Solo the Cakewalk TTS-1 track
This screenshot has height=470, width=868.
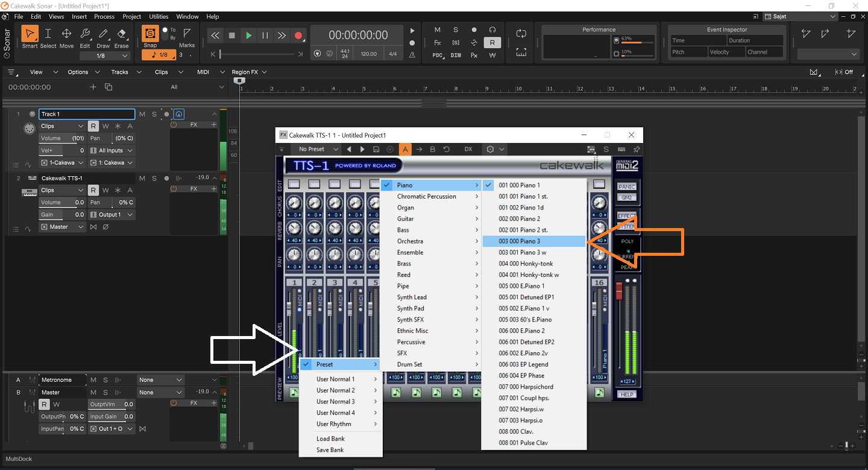(154, 178)
